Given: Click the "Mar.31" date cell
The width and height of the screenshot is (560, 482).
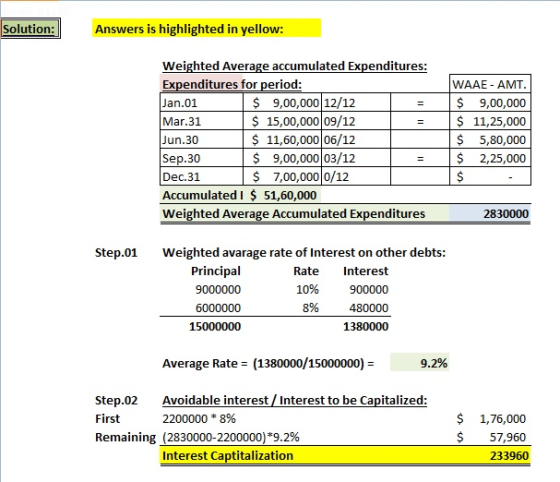Looking at the screenshot, I should pyautogui.click(x=201, y=121).
